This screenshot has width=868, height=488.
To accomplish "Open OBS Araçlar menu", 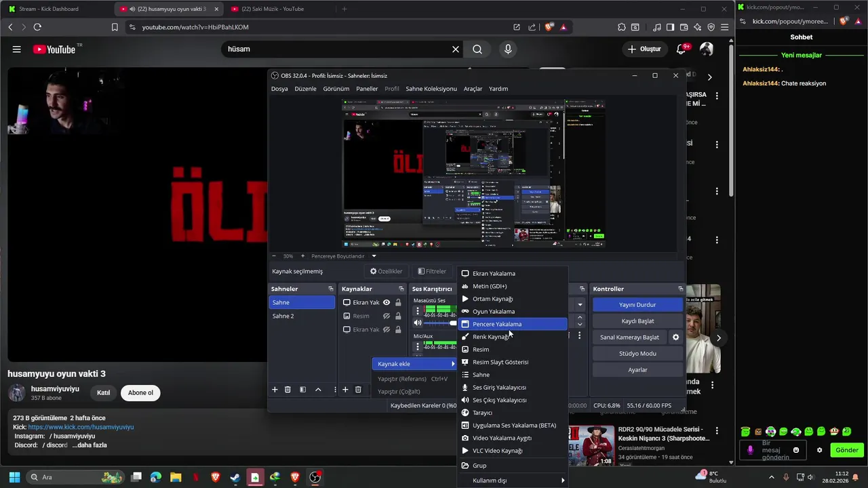I will [473, 89].
